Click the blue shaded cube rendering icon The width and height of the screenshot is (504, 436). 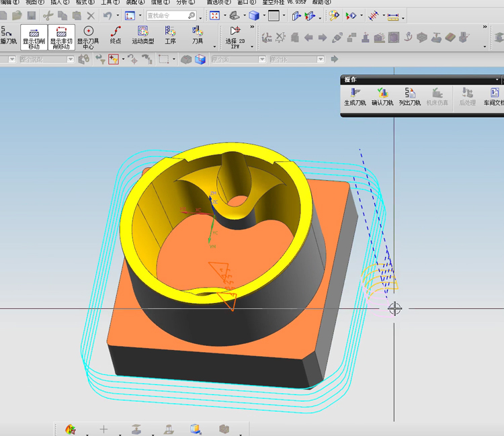(254, 15)
